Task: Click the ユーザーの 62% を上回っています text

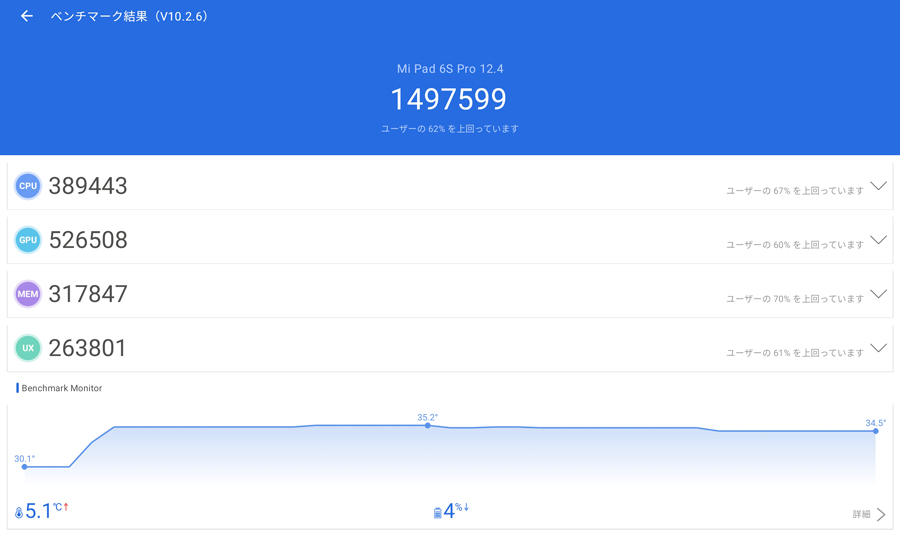Action: [x=449, y=129]
